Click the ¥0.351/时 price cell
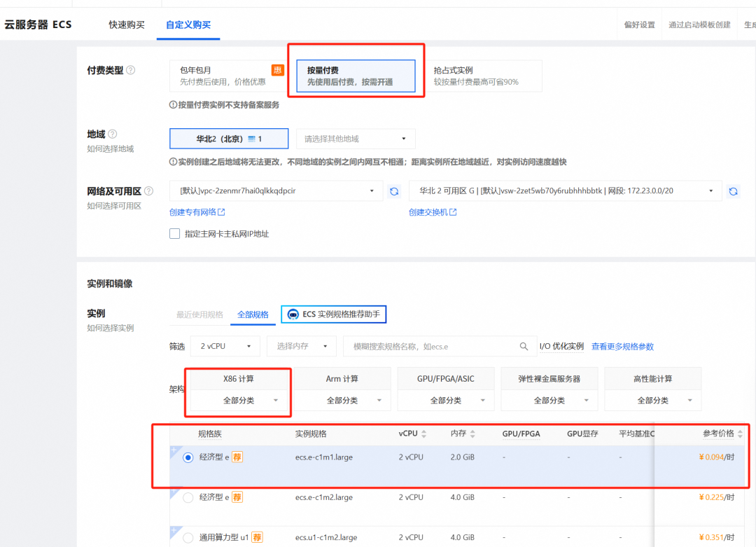This screenshot has width=756, height=547. (717, 537)
